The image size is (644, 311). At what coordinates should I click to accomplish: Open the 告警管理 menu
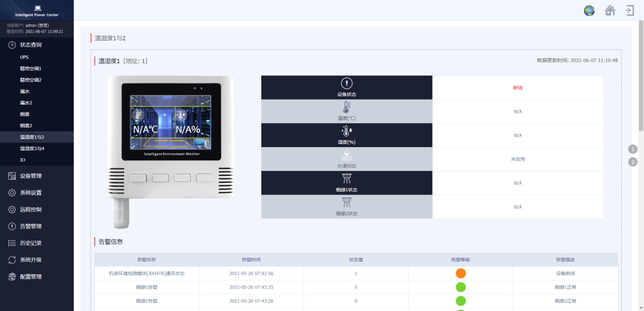click(30, 227)
